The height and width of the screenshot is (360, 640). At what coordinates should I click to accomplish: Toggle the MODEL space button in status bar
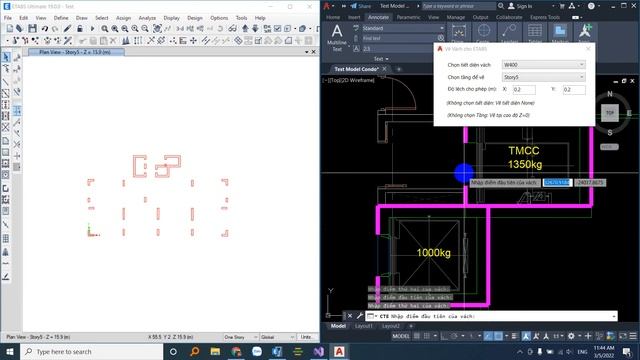coord(401,336)
